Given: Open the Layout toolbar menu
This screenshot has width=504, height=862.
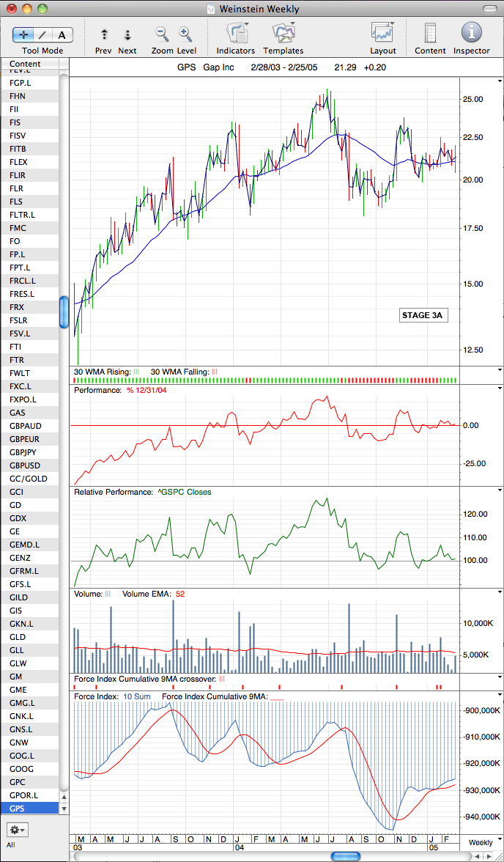Looking at the screenshot, I should pyautogui.click(x=383, y=34).
